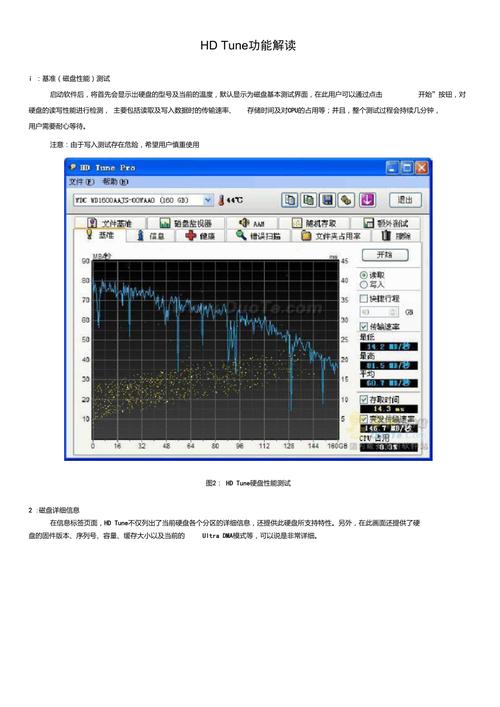The width and height of the screenshot is (500, 707).
Task: Click the benchmark transfer rate graph
Action: tap(215, 349)
